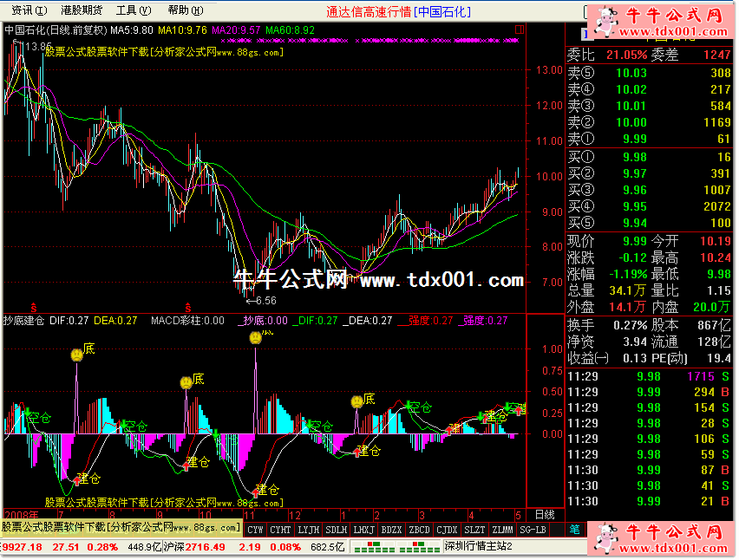Click the PE(动) value 19.4

click(719, 358)
